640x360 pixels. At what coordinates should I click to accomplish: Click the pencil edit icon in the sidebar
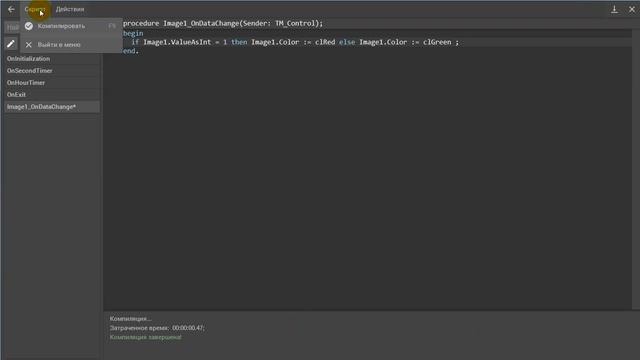tap(11, 44)
